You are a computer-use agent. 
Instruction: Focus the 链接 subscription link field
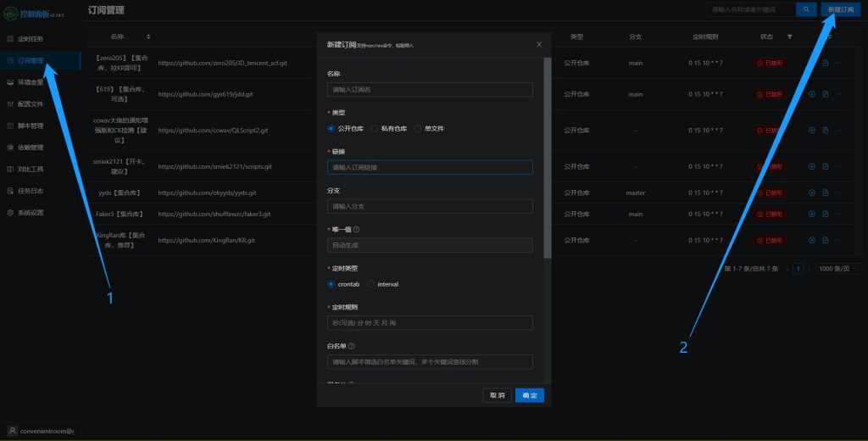pyautogui.click(x=430, y=167)
